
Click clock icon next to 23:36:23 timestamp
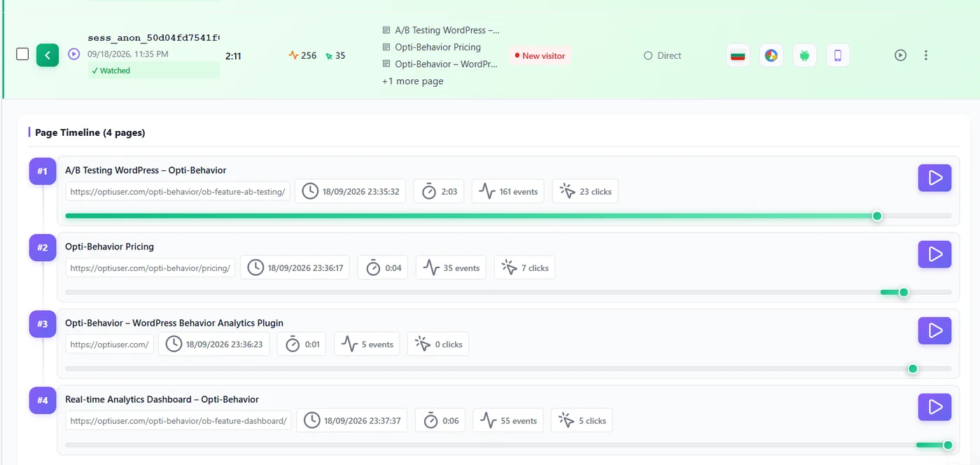(x=174, y=344)
